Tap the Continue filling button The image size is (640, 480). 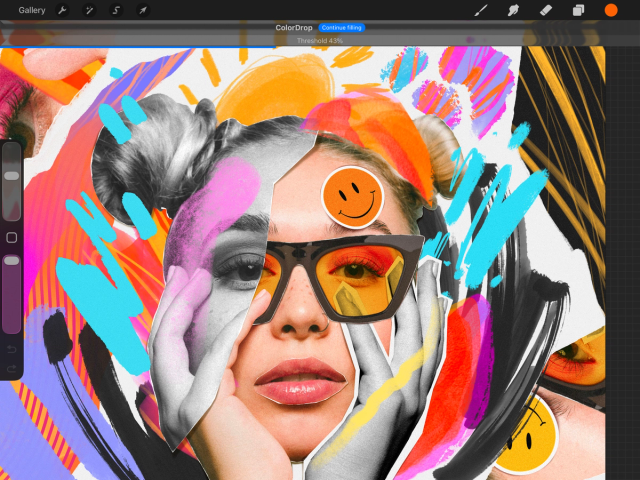coord(342,28)
